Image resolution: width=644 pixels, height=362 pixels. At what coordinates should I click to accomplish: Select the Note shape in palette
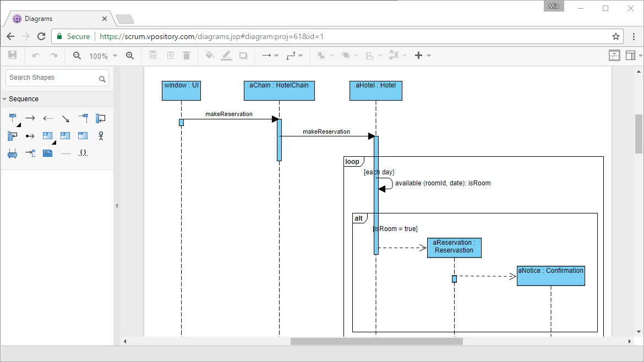[48, 153]
